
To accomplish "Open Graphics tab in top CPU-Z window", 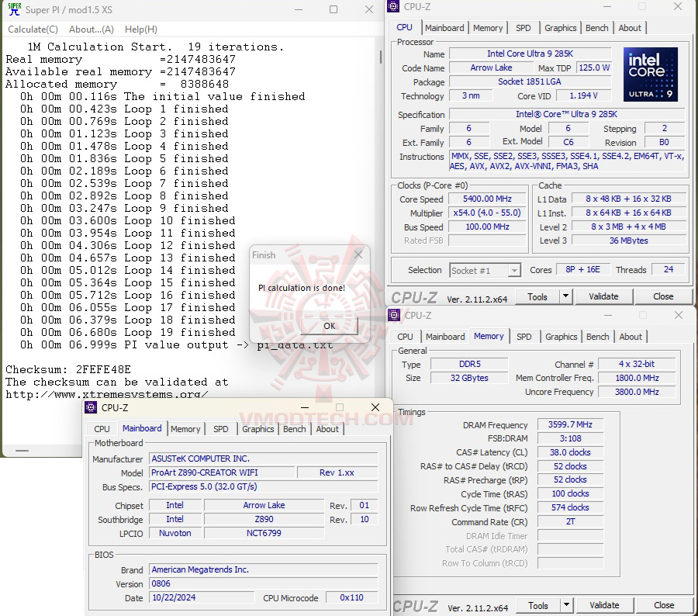I will (x=561, y=28).
